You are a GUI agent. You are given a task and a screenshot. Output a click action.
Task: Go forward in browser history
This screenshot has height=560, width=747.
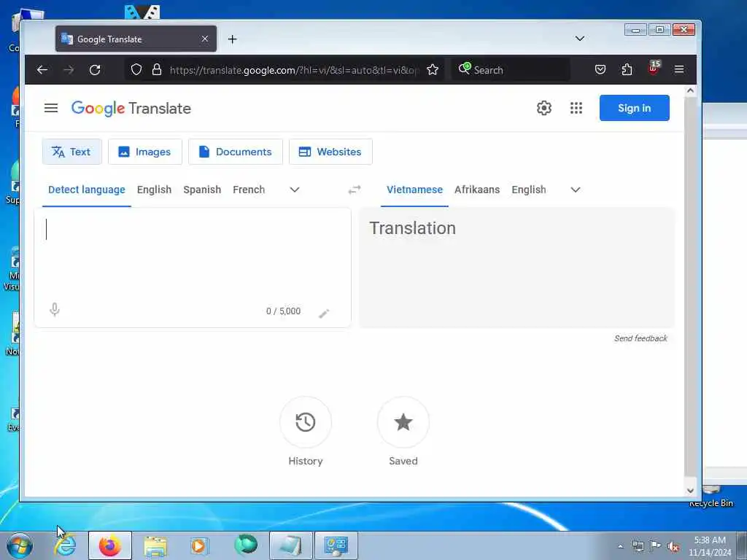point(69,70)
